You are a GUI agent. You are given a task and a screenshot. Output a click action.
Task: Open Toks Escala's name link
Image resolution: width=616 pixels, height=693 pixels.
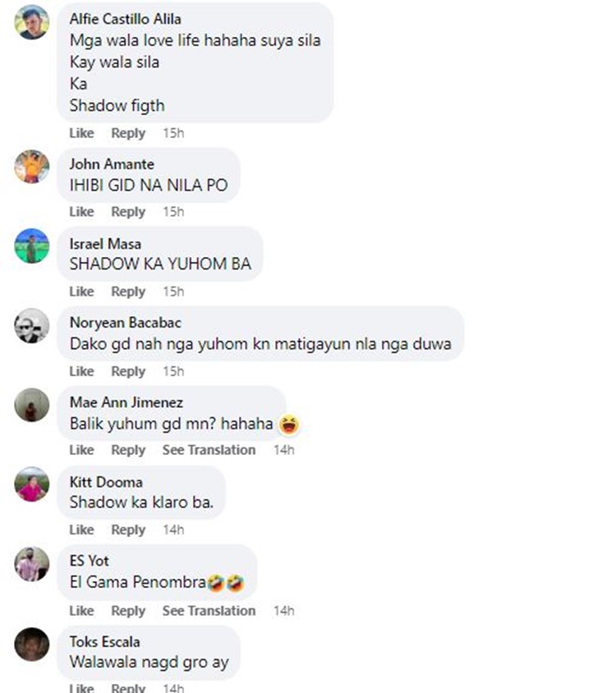click(x=105, y=642)
